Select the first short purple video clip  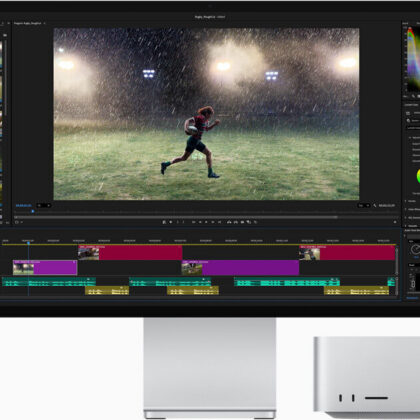click(x=45, y=268)
